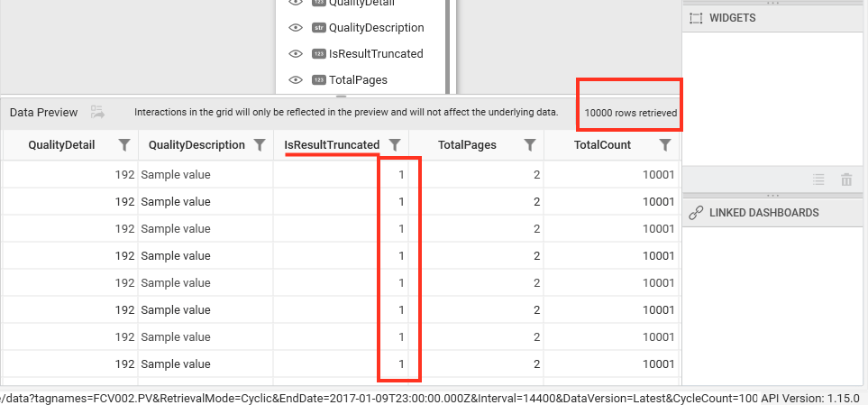
Task: Open filter for TotalCount column
Action: pos(665,145)
